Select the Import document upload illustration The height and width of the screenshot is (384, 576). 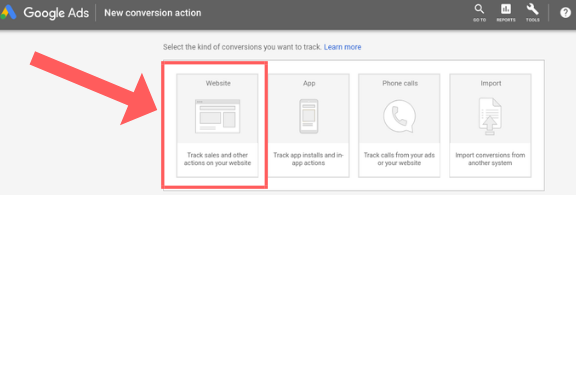click(490, 116)
